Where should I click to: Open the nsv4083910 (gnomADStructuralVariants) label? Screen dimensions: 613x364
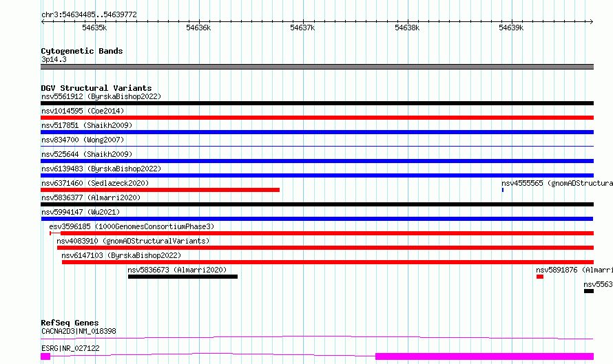(133, 241)
